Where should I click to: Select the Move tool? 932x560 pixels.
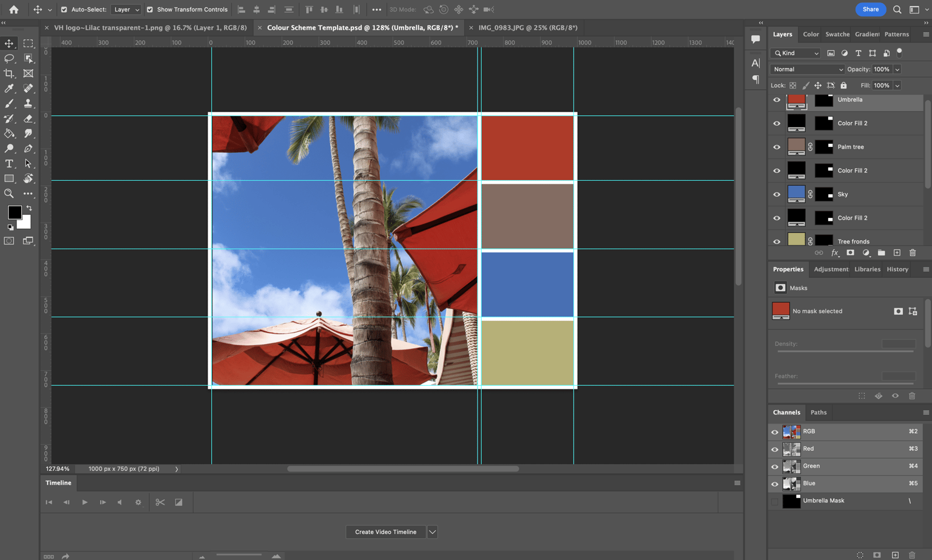[x=9, y=44]
